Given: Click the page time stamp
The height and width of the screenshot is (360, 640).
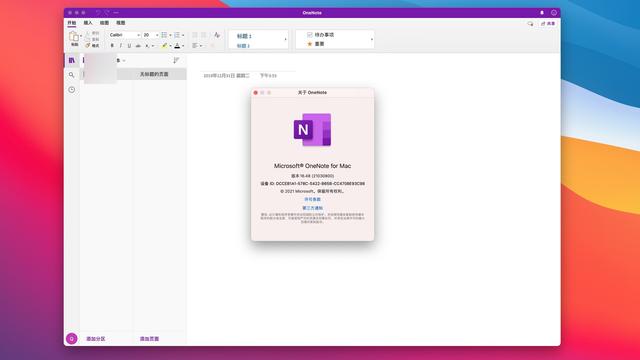Looking at the screenshot, I should pyautogui.click(x=268, y=76).
